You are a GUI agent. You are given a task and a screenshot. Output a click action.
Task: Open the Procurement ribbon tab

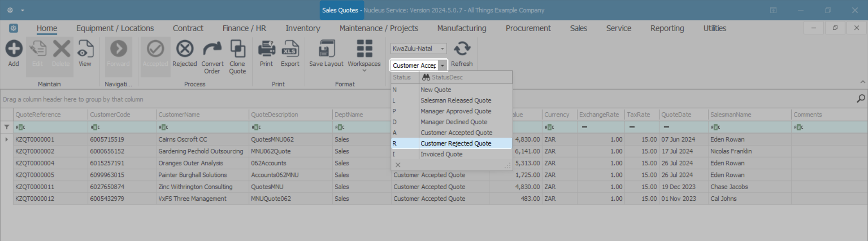528,28
